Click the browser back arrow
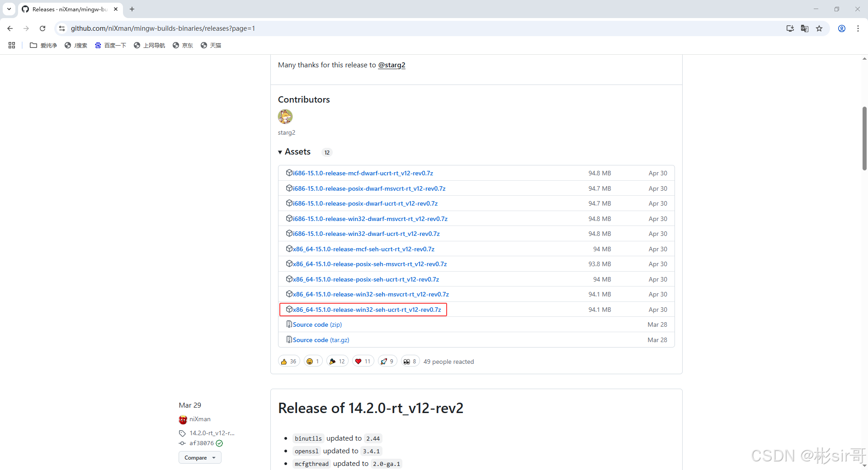 coord(10,28)
